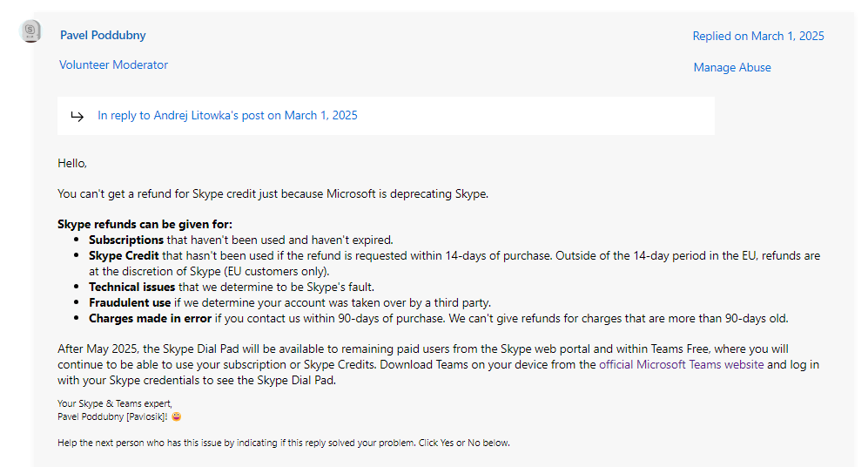Open the Pavel Poddubny author name link
The image size is (868, 467).
(x=103, y=35)
